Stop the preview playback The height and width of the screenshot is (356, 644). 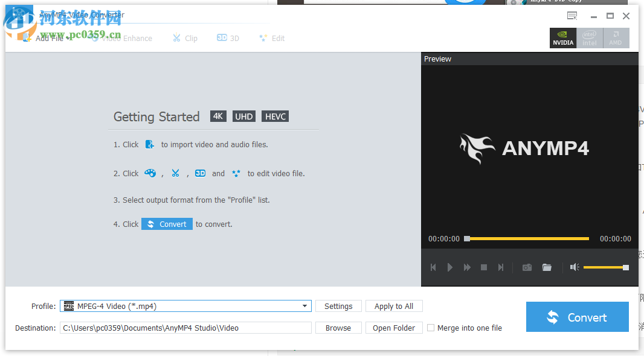484,267
